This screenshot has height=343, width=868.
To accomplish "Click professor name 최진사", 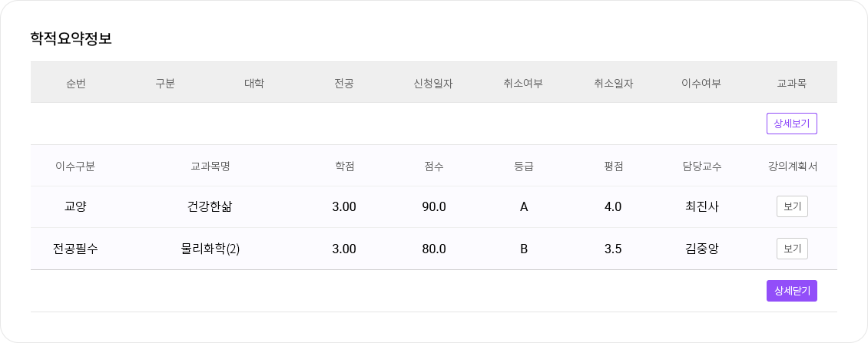I will click(x=702, y=206).
